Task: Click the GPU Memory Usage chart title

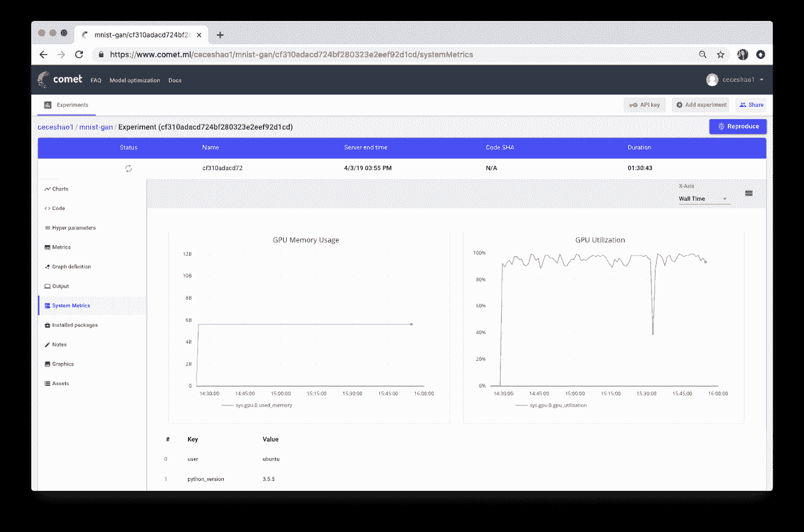Action: click(x=306, y=240)
